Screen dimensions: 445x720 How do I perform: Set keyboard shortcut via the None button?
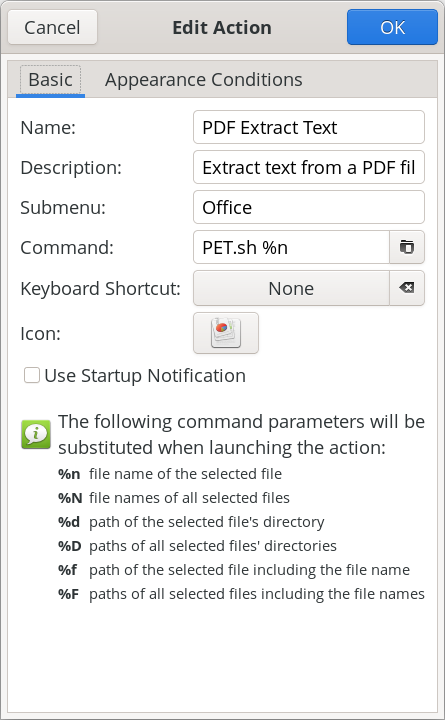pyautogui.click(x=291, y=288)
